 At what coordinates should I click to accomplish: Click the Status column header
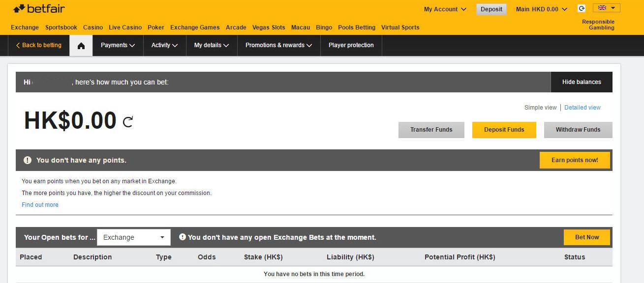coord(575,257)
